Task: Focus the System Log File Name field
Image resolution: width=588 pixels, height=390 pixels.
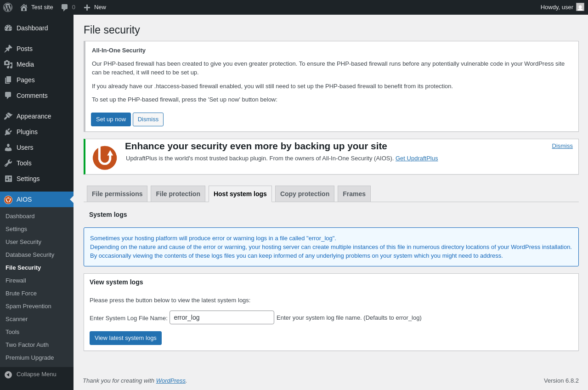Action: [222, 317]
